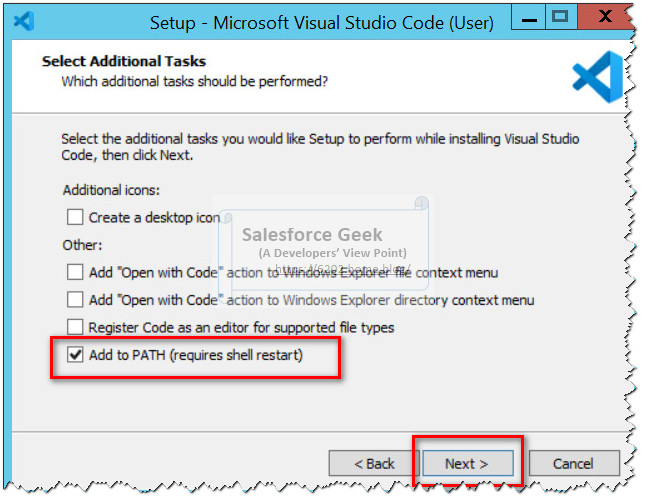The height and width of the screenshot is (502, 646).
Task: Click the Other section label
Action: click(x=82, y=245)
